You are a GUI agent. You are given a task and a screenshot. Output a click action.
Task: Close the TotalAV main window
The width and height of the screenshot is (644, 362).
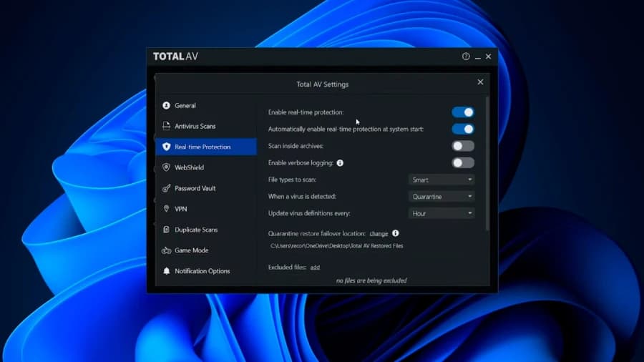click(x=488, y=57)
